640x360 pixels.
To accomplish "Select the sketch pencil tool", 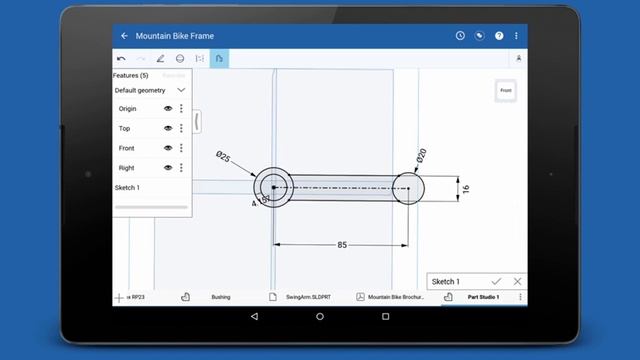I will tap(160, 59).
